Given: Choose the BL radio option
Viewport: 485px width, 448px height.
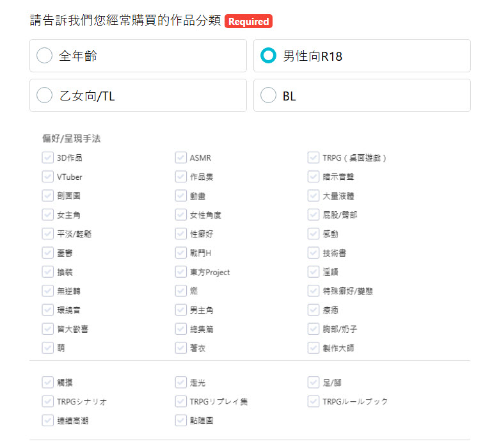Looking at the screenshot, I should [x=269, y=96].
